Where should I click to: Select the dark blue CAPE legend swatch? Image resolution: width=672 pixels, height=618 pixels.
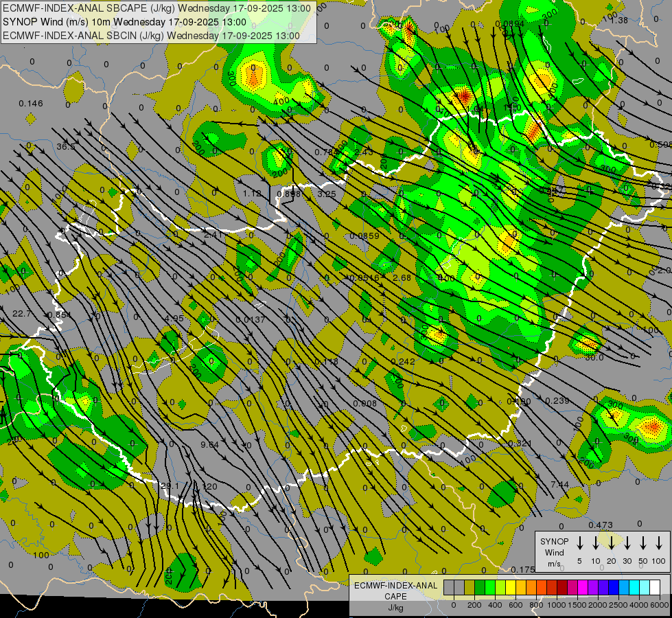[x=613, y=587]
